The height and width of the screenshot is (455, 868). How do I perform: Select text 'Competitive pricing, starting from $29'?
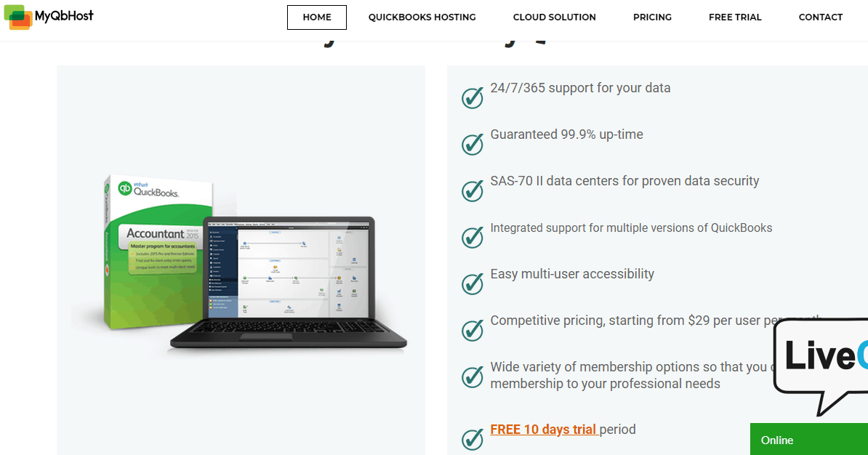(600, 321)
